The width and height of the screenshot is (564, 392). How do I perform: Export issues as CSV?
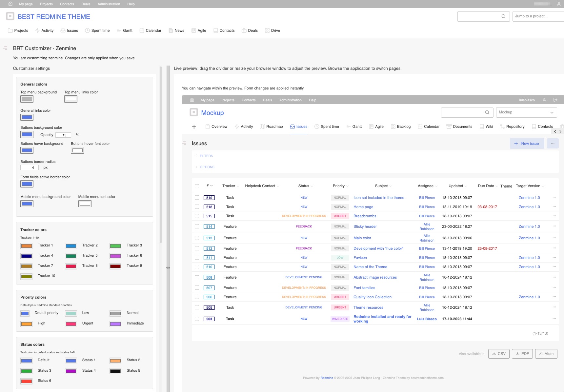(498, 354)
